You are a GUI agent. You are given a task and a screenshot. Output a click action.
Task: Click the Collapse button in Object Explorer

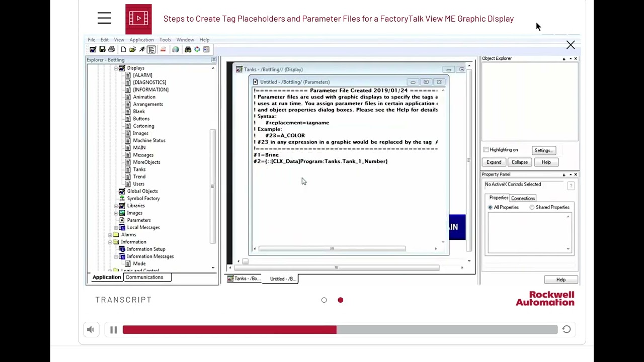point(520,162)
